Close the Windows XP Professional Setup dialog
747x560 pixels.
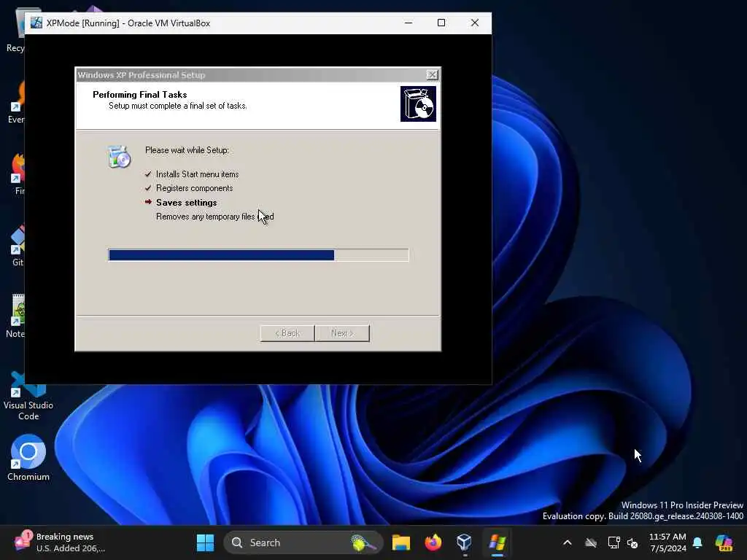point(432,75)
